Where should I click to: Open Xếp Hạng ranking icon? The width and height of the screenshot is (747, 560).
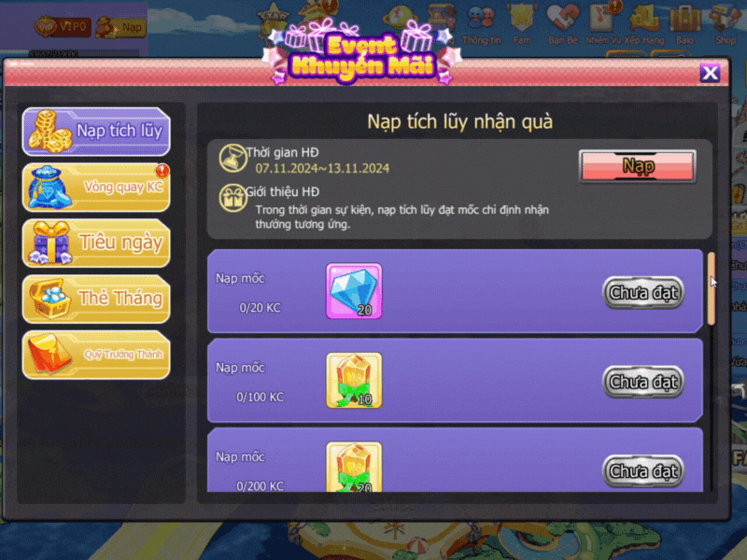coord(644,25)
